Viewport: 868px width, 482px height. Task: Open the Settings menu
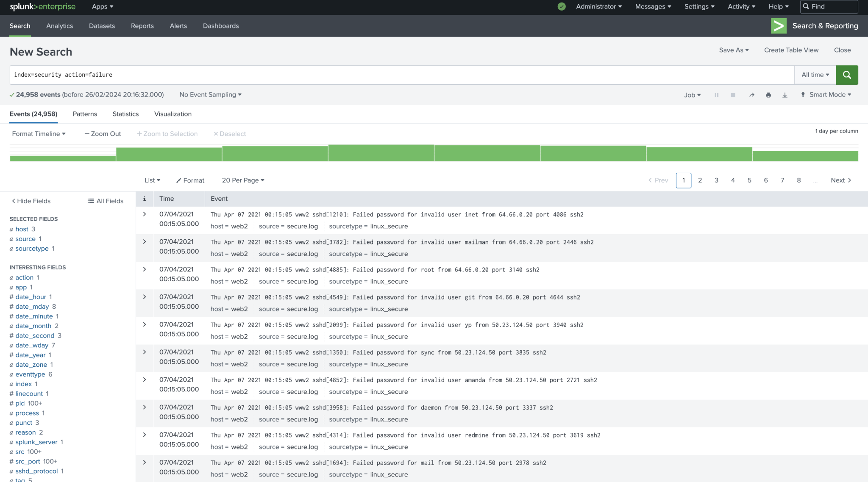point(698,6)
